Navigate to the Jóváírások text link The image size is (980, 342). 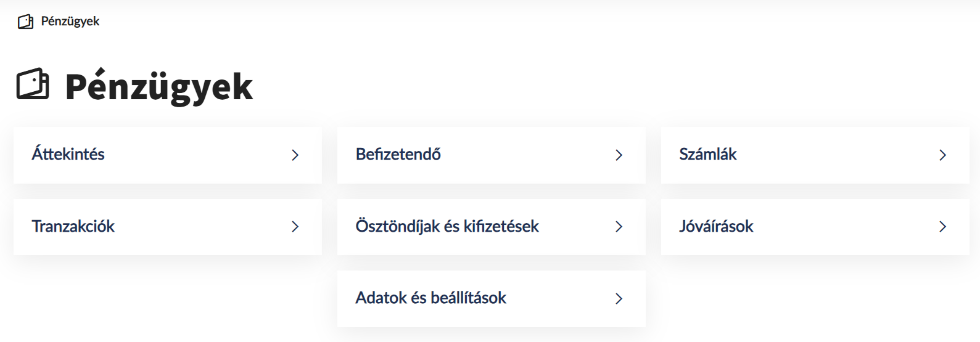click(x=716, y=226)
